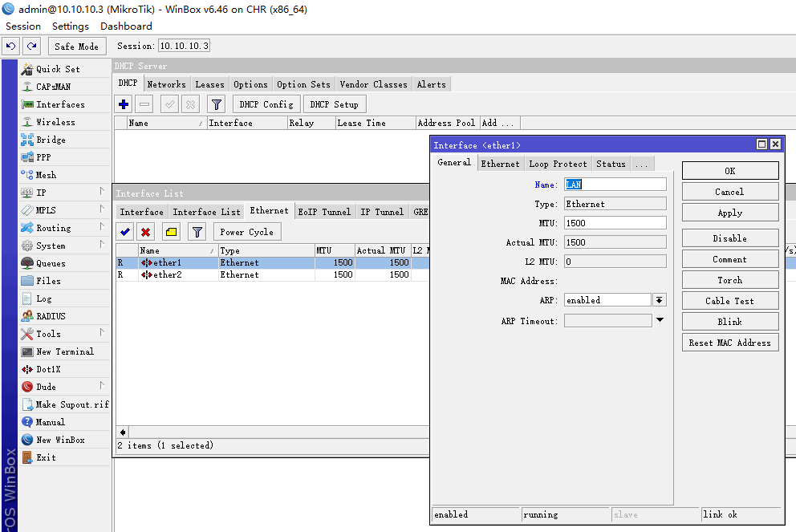Click the Undo arrow icon
796x532 pixels.
click(10, 47)
